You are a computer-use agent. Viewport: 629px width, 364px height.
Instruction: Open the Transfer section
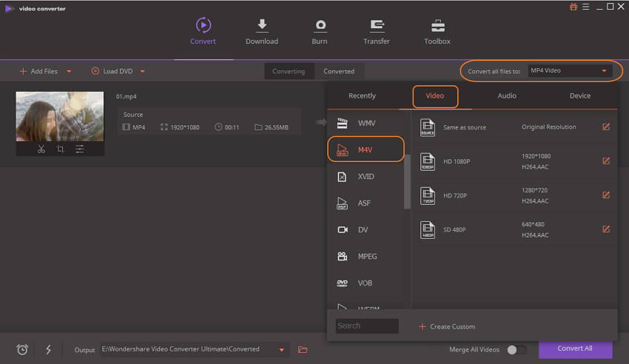pos(376,31)
